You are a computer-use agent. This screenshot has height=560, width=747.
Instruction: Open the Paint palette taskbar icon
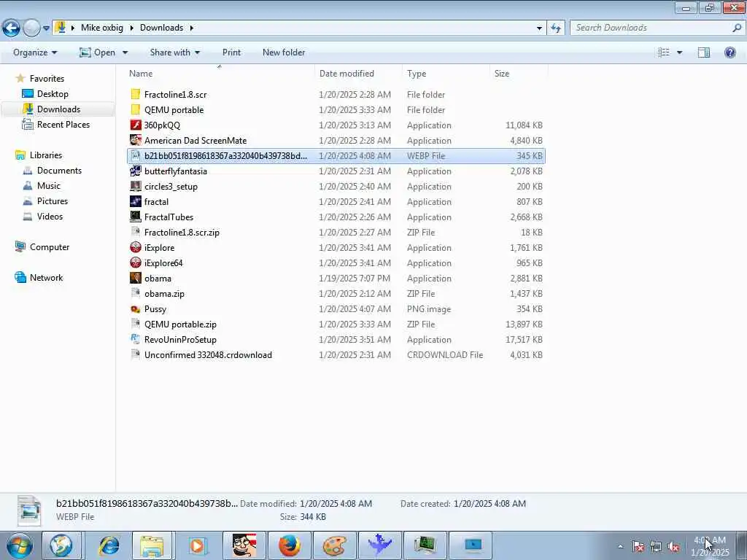(x=334, y=545)
